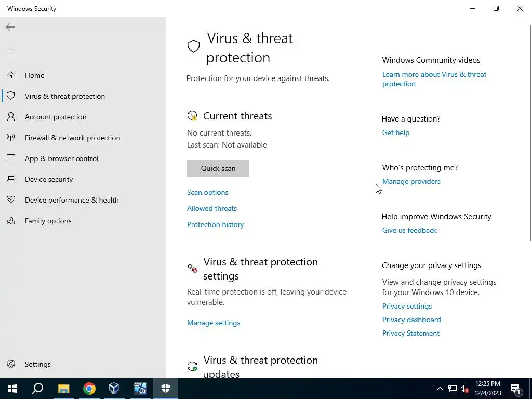Open Privacy dashboard link

(411, 320)
